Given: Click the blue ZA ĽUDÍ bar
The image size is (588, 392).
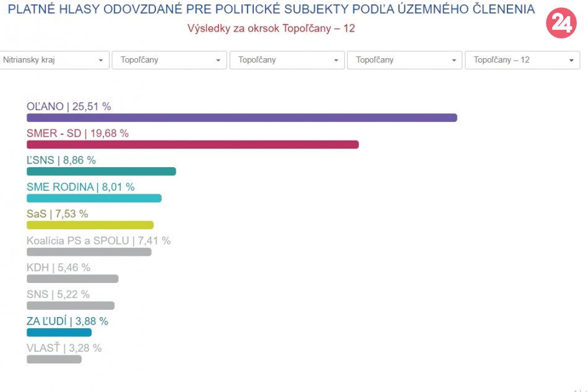Looking at the screenshot, I should click(59, 333).
